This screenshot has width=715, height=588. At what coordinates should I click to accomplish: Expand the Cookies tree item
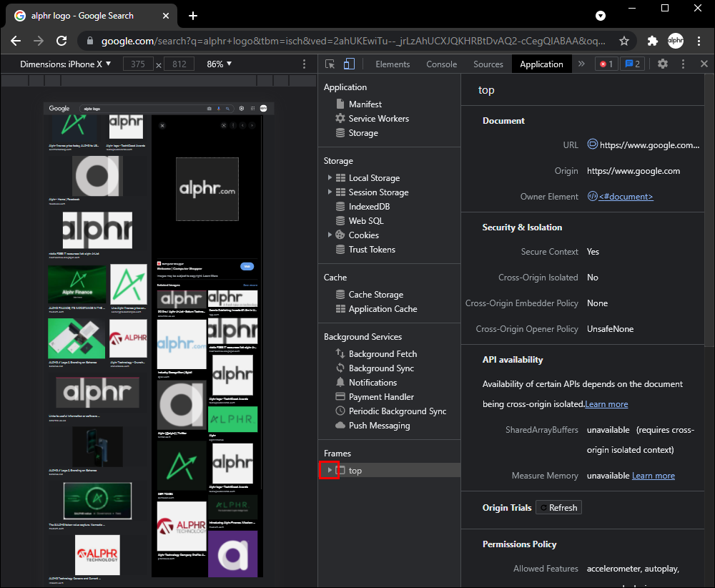point(330,235)
